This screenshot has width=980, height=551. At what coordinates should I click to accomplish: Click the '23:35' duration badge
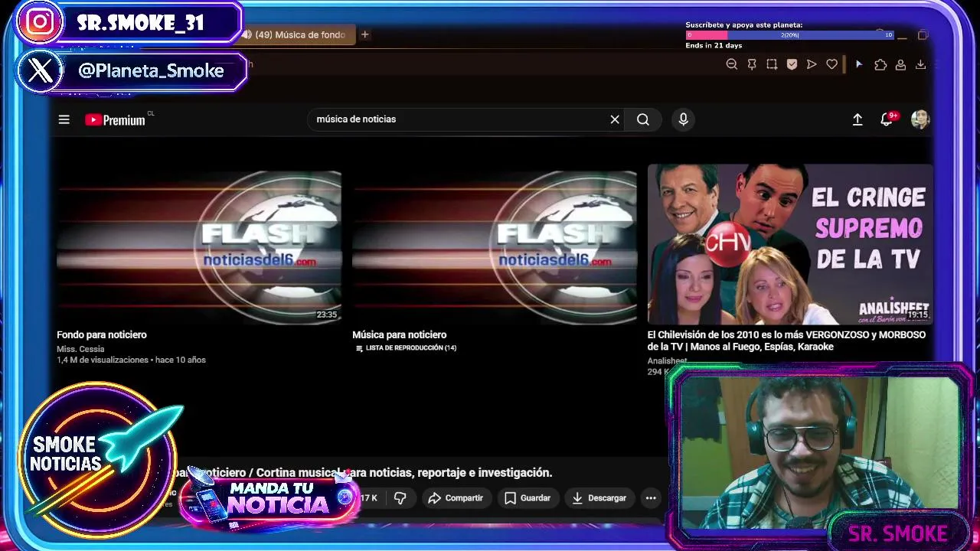click(x=327, y=315)
